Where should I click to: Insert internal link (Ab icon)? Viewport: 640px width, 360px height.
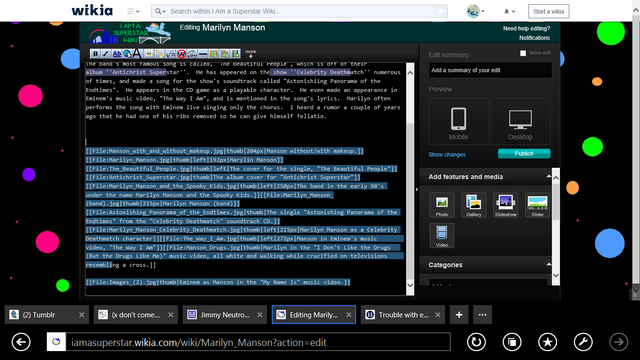pos(117,53)
